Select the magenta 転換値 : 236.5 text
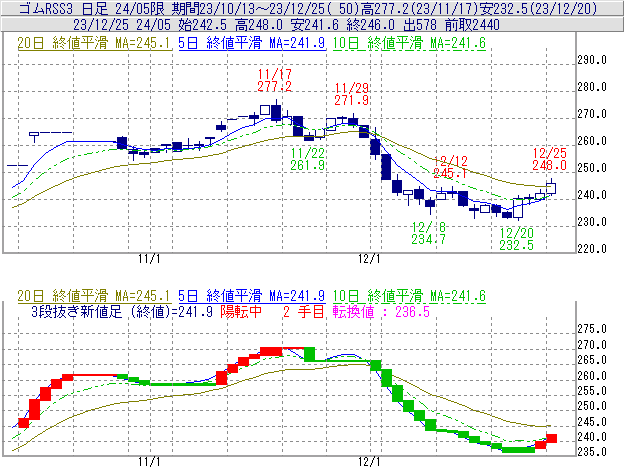Image resolution: width=624 pixels, height=475 pixels. [x=381, y=311]
